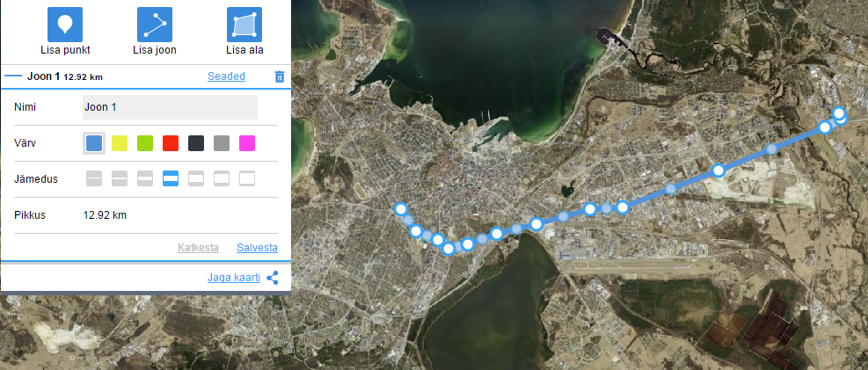This screenshot has height=370, width=868.
Task: Select the thickest line width option
Action: click(247, 178)
